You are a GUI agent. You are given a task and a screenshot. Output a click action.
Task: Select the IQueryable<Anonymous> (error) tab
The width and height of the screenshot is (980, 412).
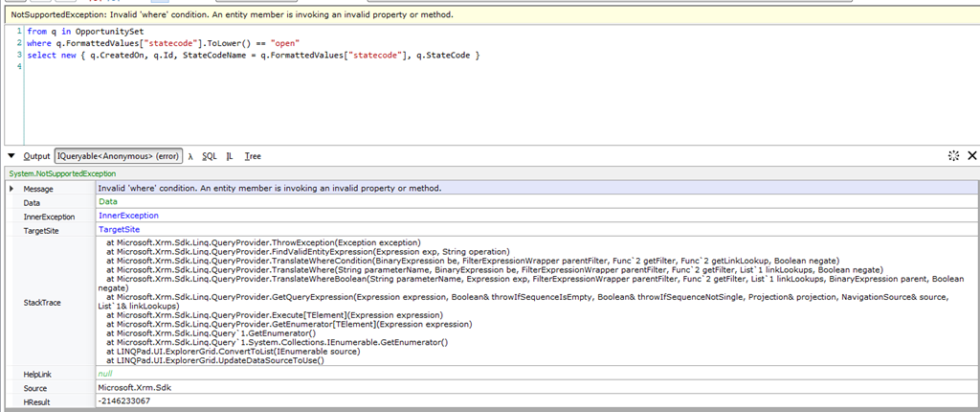tap(118, 155)
